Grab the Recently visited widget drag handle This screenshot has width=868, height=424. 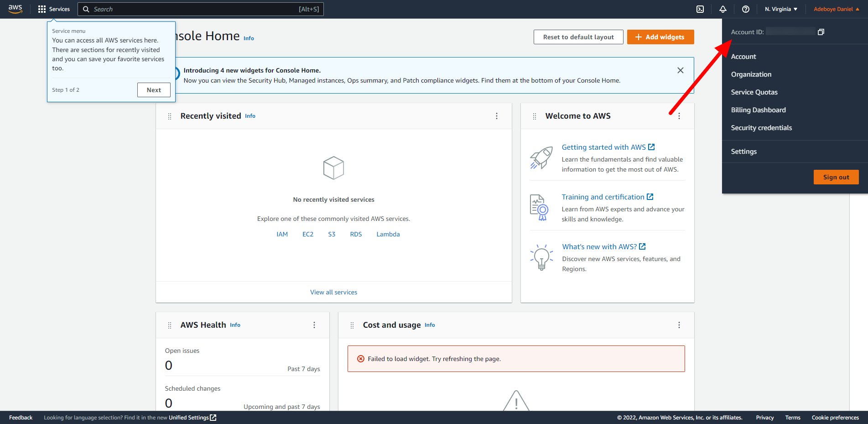[x=170, y=116]
